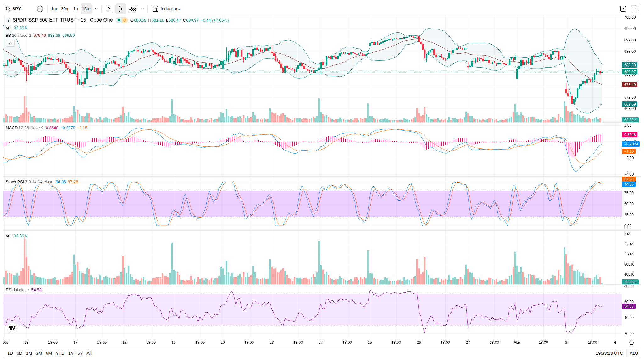Select the Area chart style icon
644x362 pixels.
133,9
